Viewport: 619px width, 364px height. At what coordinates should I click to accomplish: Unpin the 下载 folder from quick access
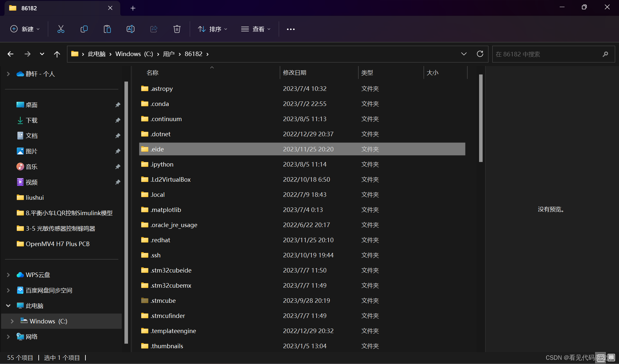coord(118,120)
